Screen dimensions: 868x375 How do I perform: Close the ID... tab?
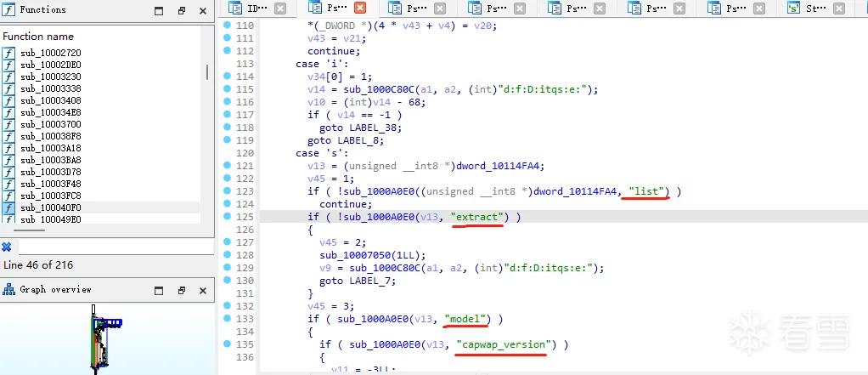280,9
